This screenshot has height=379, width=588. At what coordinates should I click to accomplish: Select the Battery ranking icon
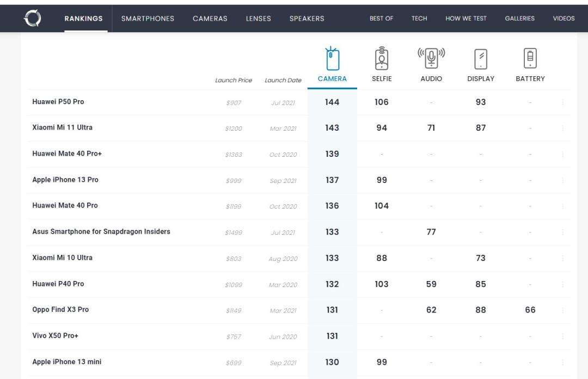pos(530,59)
